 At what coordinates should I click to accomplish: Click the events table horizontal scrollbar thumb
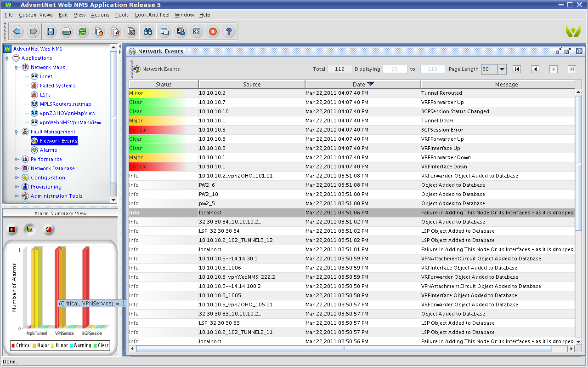[343, 349]
